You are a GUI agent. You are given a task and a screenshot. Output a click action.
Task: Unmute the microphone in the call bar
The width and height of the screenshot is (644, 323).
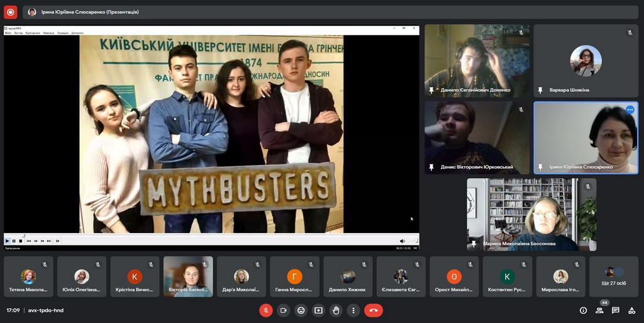point(266,310)
